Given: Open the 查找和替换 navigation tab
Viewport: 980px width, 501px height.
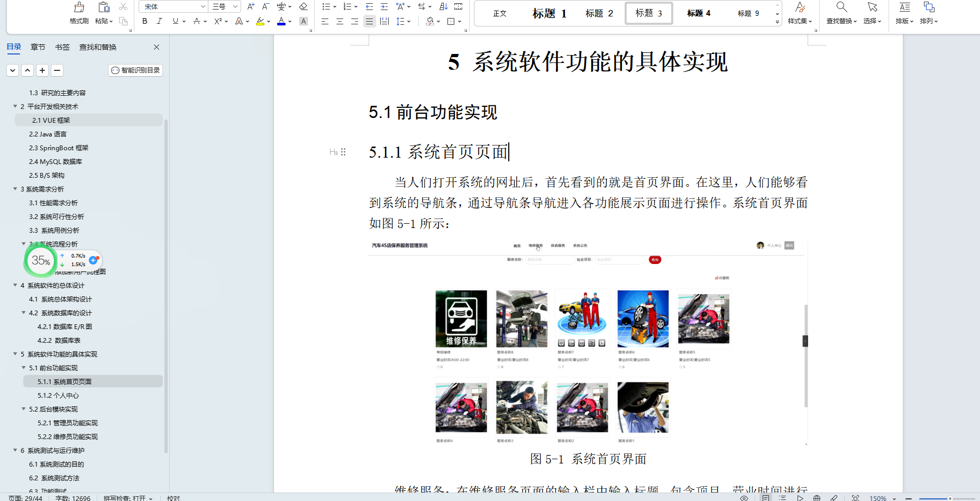Looking at the screenshot, I should coord(98,47).
